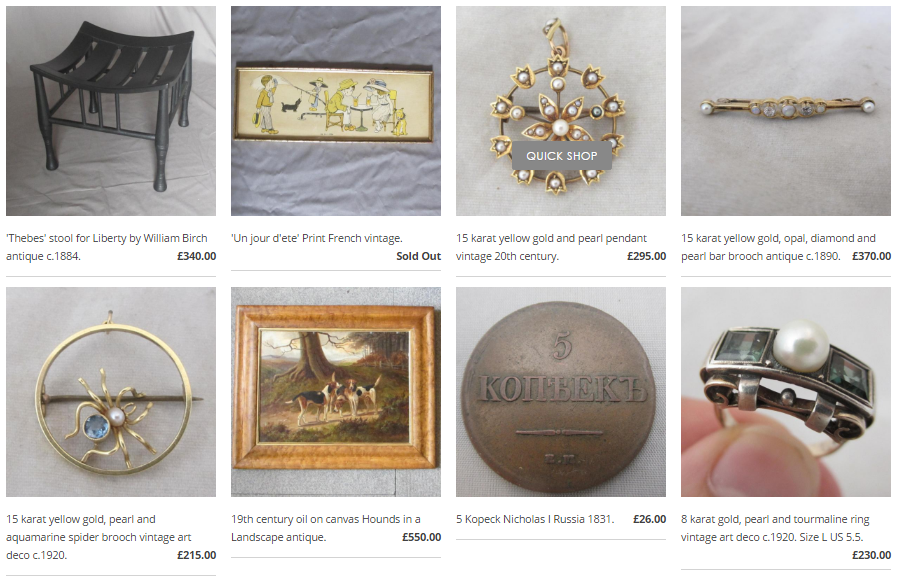901x578 pixels.
Task: Select the 8 karat gold tourmaline ring title
Action: click(x=775, y=528)
